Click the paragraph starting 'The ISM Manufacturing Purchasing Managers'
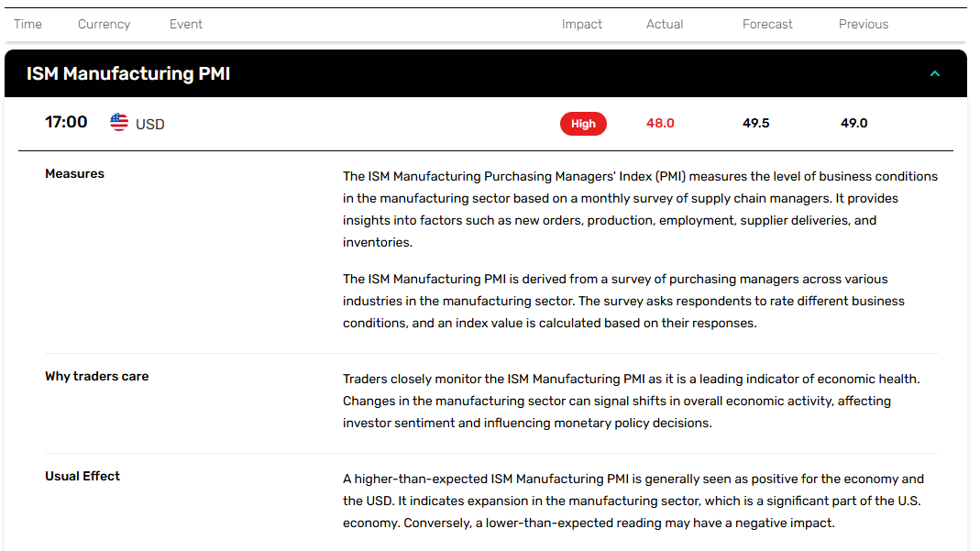 640,209
